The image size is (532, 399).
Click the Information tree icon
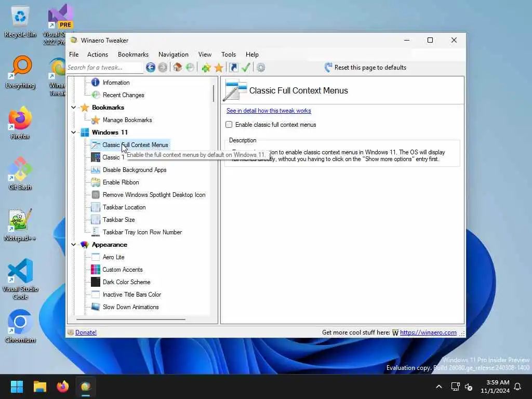[96, 83]
